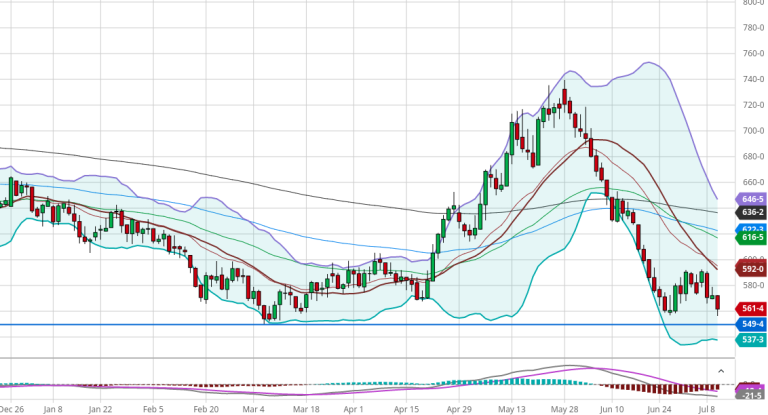Select the dark red 592-0 price label

[x=752, y=268]
